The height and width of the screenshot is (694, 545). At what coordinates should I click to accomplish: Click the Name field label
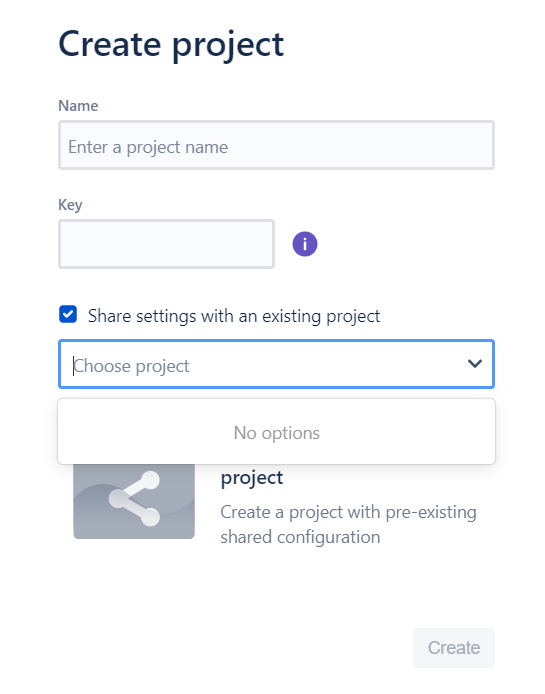78,106
